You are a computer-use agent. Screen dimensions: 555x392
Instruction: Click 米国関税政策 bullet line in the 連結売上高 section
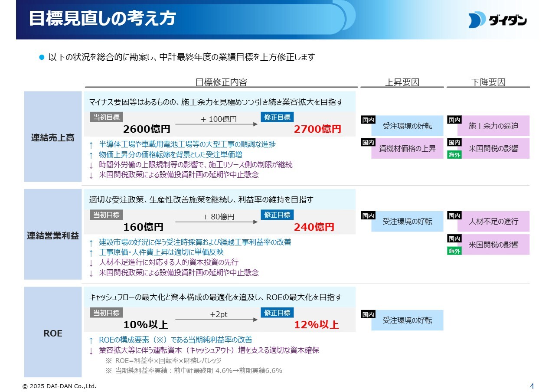[179, 175]
